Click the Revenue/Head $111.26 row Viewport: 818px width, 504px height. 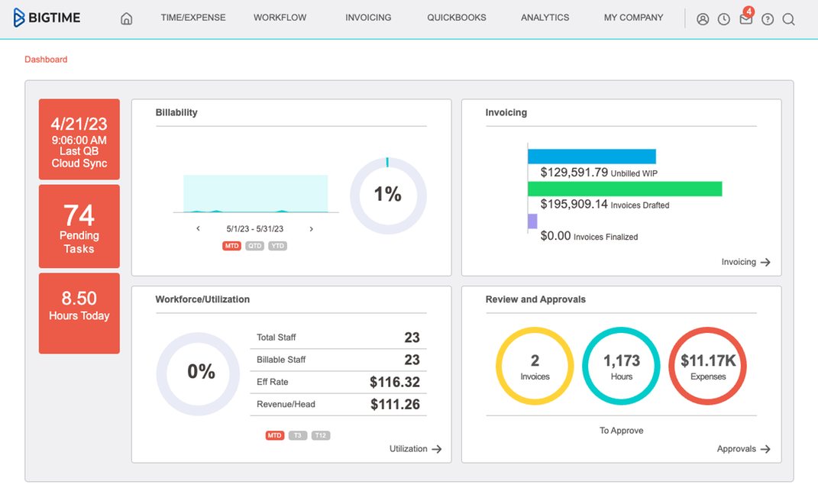point(338,405)
